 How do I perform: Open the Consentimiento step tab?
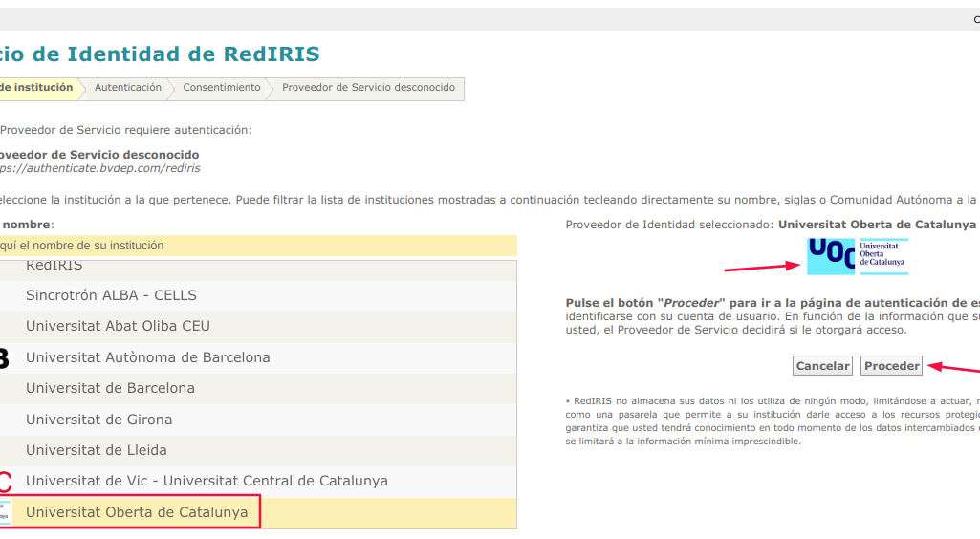tap(221, 87)
